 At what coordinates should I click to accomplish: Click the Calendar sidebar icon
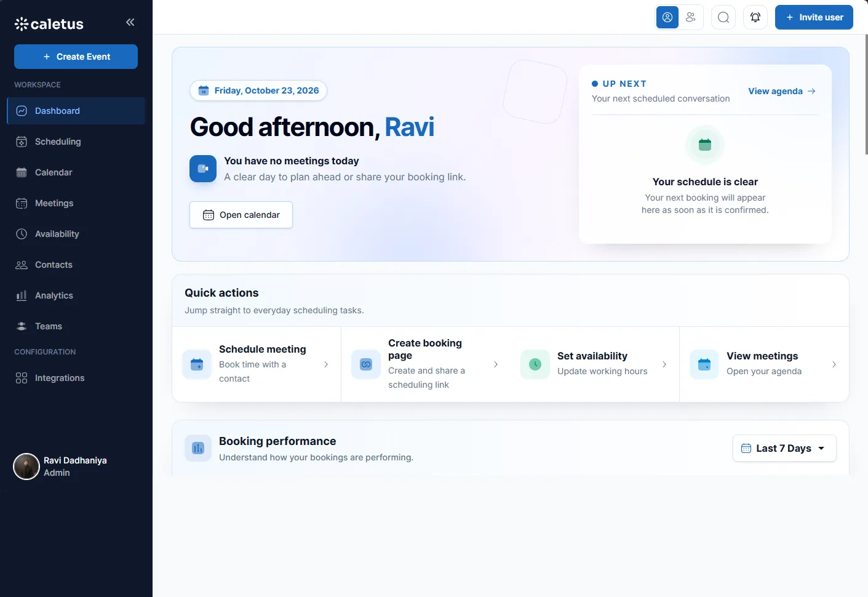[22, 172]
